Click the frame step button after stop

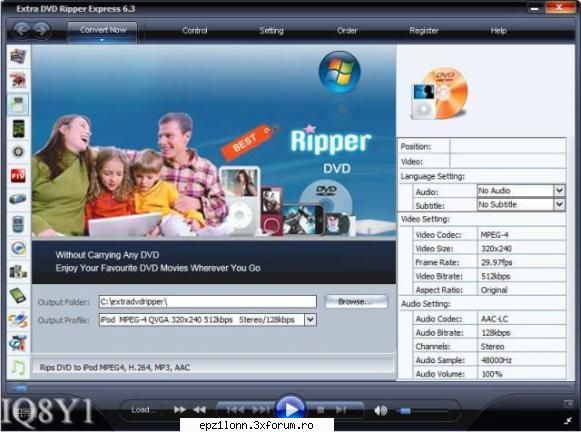click(x=341, y=410)
